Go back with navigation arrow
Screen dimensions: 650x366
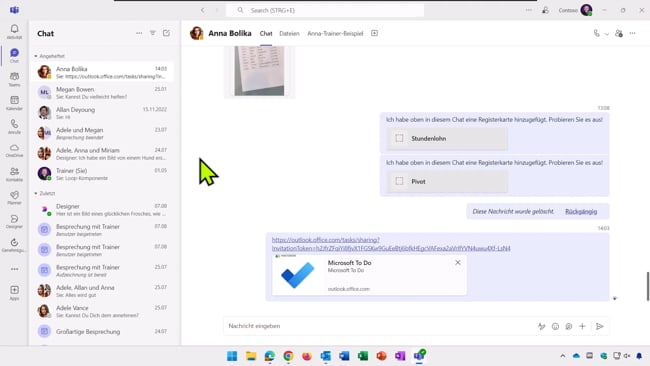pyautogui.click(x=203, y=10)
